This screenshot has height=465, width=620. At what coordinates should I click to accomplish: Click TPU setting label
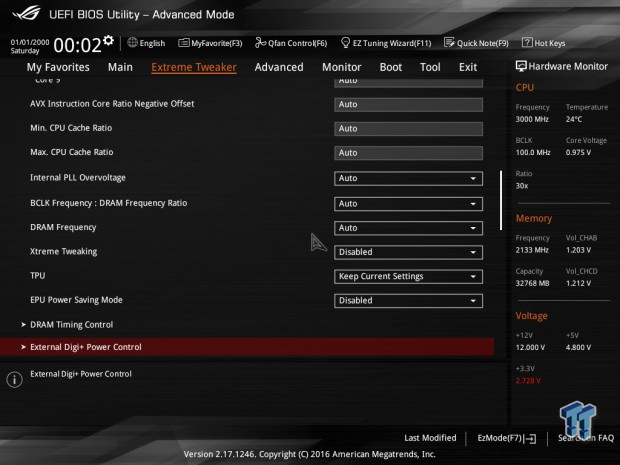pyautogui.click(x=38, y=276)
